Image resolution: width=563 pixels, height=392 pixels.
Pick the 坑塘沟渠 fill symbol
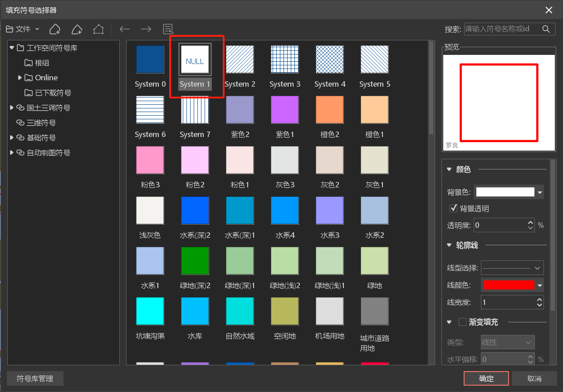tap(150, 311)
